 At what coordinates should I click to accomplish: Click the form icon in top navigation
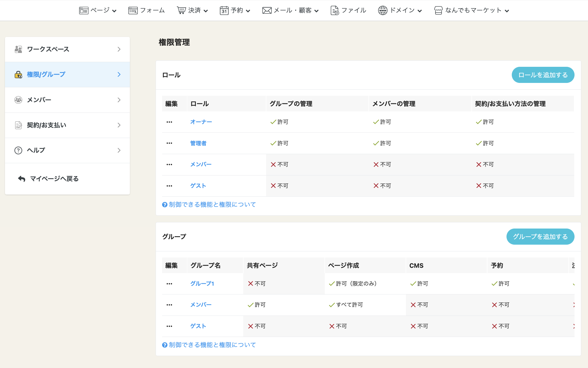point(133,11)
